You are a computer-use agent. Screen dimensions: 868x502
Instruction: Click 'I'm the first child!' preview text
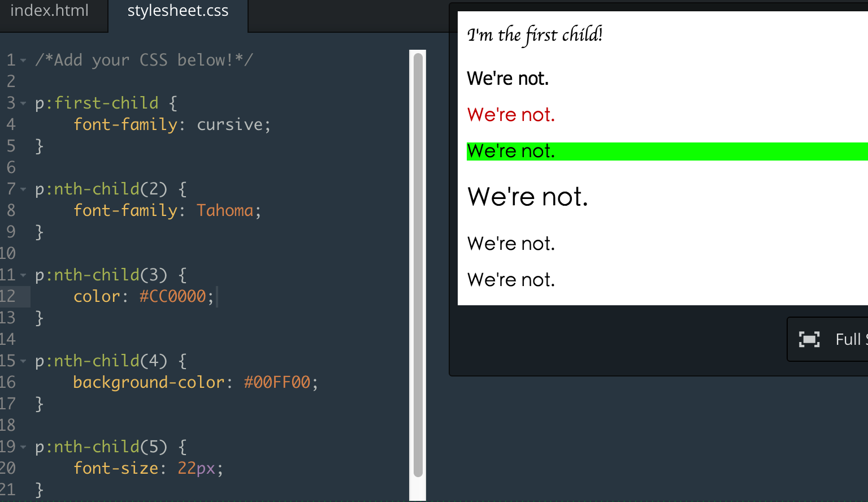point(535,34)
